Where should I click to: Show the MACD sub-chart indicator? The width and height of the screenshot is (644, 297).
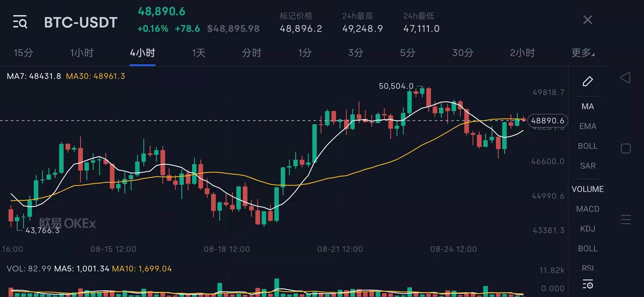(x=588, y=209)
